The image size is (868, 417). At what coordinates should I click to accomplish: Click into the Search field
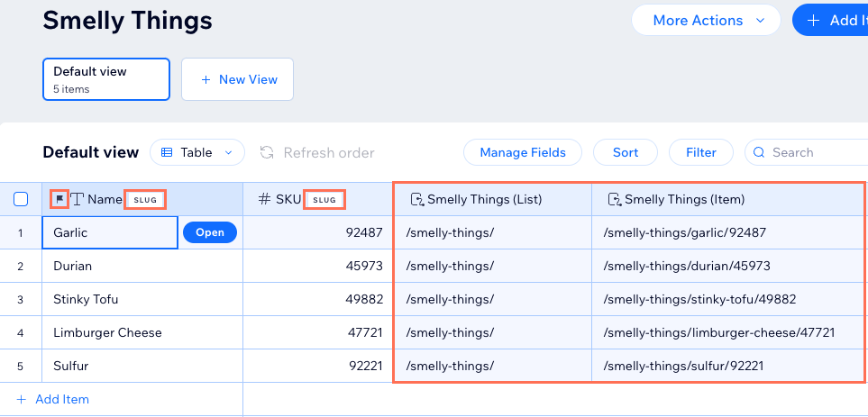click(811, 153)
